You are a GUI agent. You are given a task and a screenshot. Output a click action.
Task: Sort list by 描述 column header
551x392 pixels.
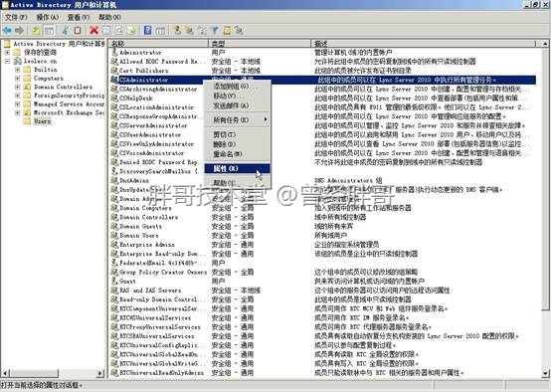coord(424,44)
